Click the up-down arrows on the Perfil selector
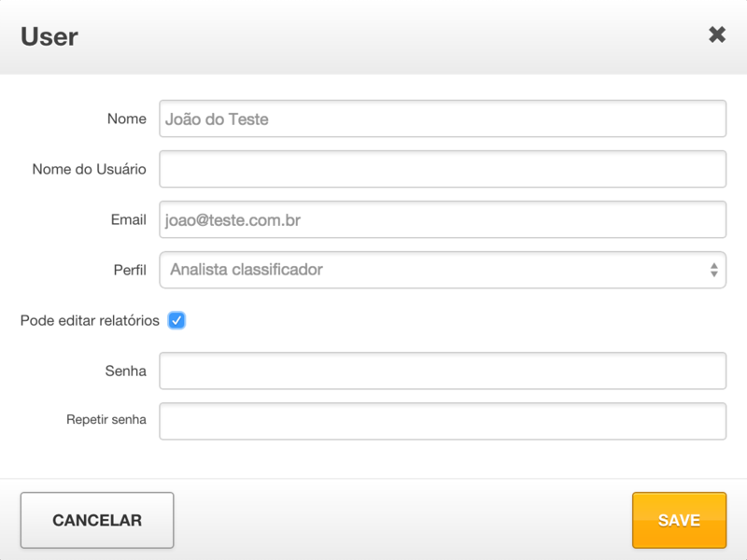Screen dimensions: 747x560 point(713,270)
